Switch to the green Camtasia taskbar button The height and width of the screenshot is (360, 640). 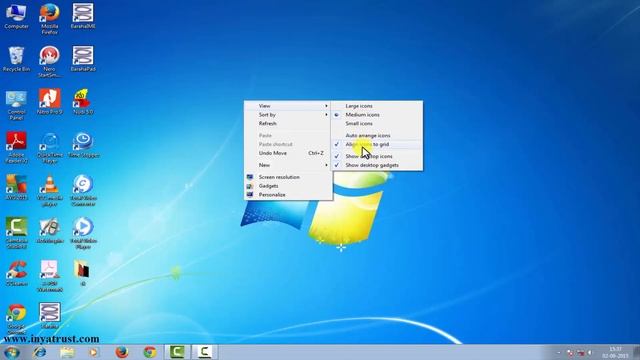[x=177, y=352]
